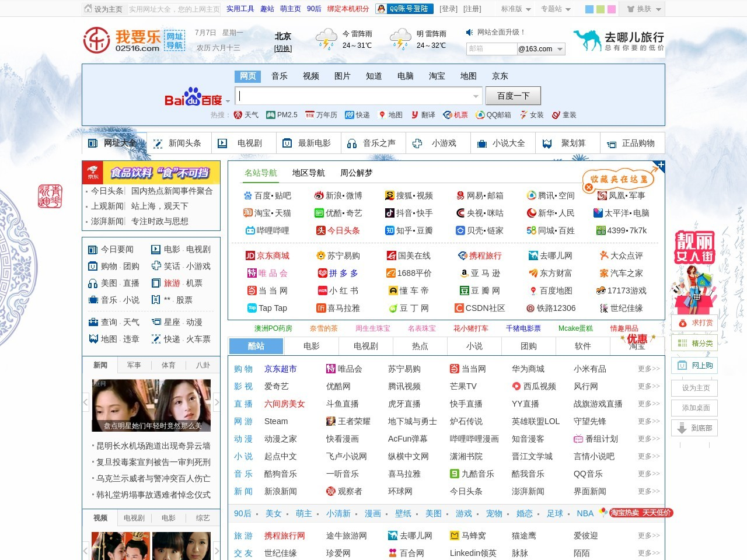Jump to page bottom with 到底部

pos(694,428)
